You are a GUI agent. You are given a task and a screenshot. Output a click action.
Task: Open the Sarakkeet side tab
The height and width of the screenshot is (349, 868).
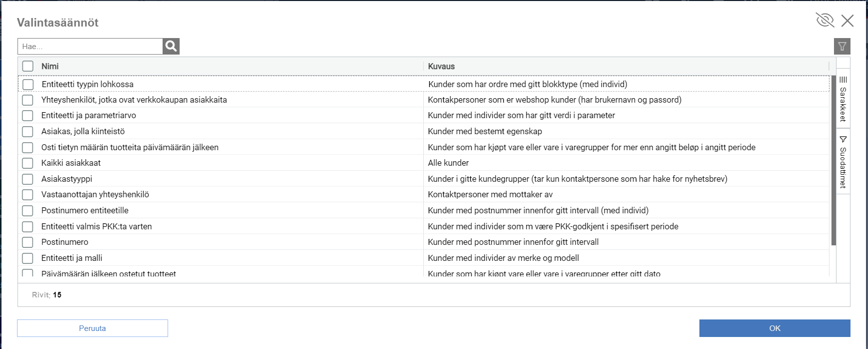(x=843, y=99)
